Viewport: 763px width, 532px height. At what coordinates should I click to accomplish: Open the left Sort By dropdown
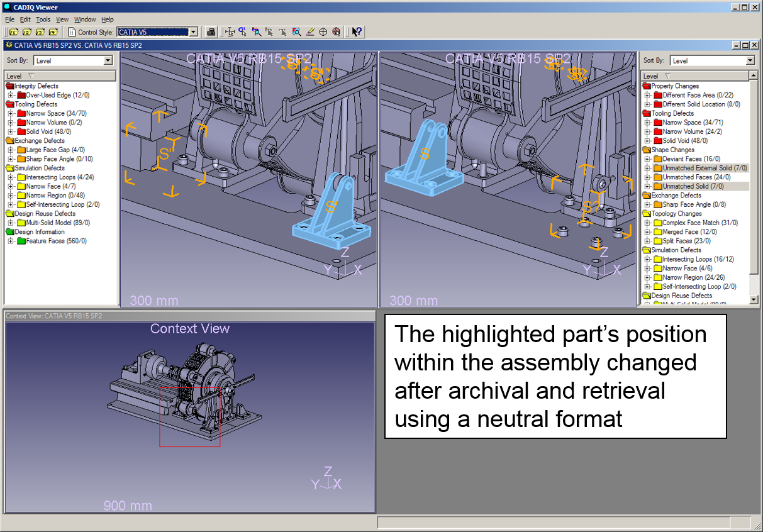pos(108,61)
